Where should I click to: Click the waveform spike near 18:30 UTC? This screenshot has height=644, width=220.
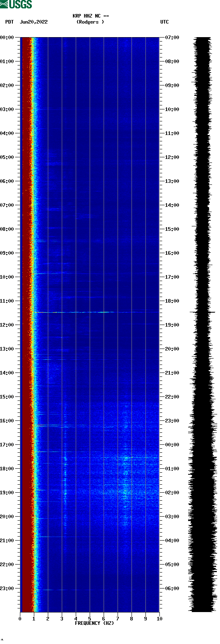click(202, 312)
